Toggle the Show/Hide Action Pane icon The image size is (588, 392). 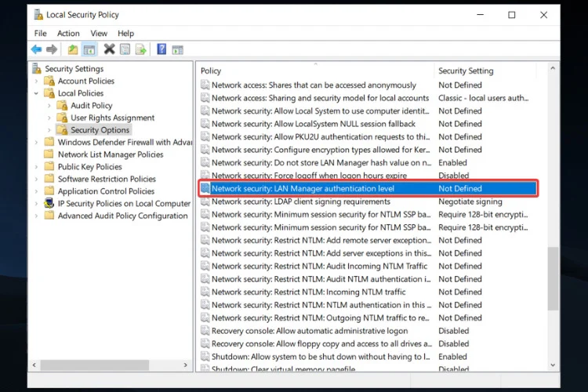tap(177, 49)
